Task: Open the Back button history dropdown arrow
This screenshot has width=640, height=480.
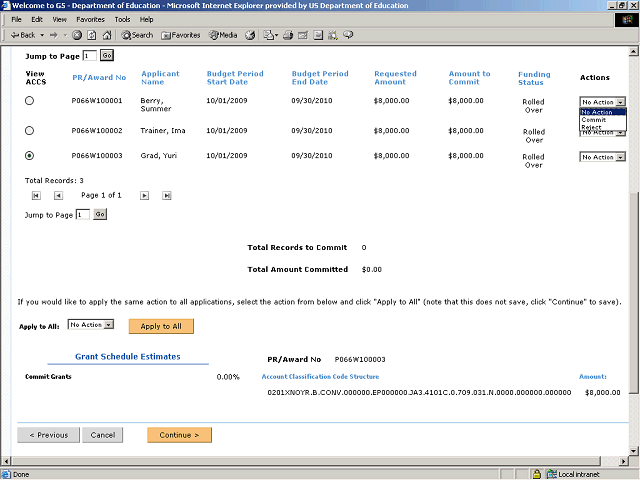Action: [42, 35]
